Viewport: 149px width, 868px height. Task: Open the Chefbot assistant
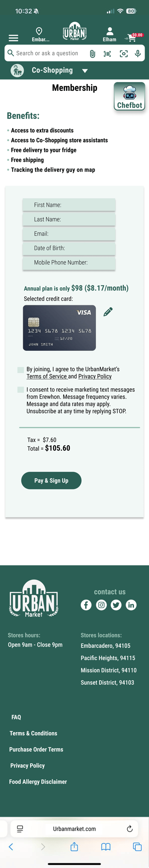point(129,96)
